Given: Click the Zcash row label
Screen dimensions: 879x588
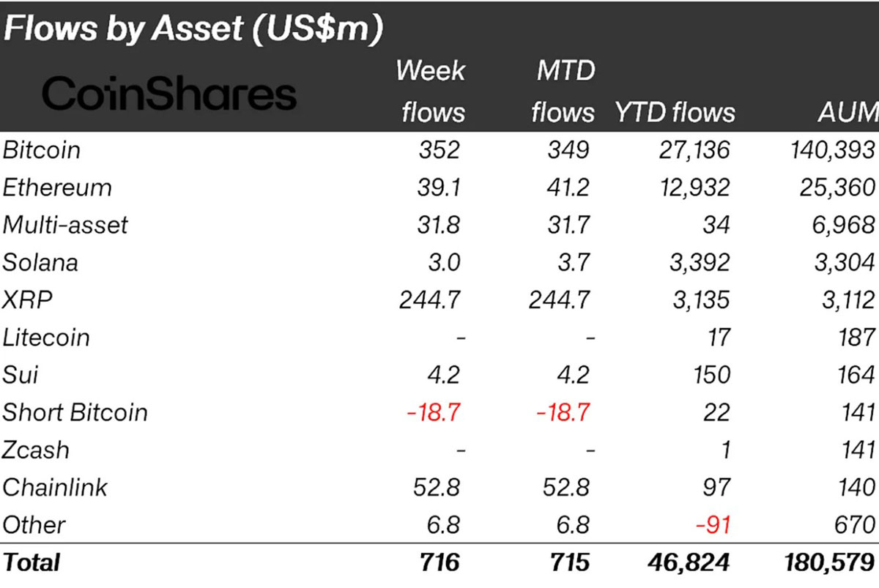Looking at the screenshot, I should pyautogui.click(x=35, y=450).
